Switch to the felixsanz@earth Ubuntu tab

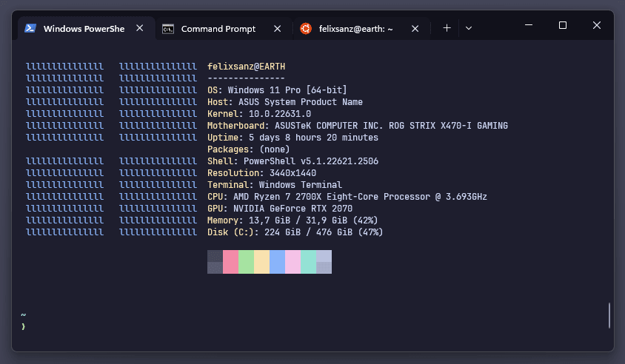tap(361, 29)
